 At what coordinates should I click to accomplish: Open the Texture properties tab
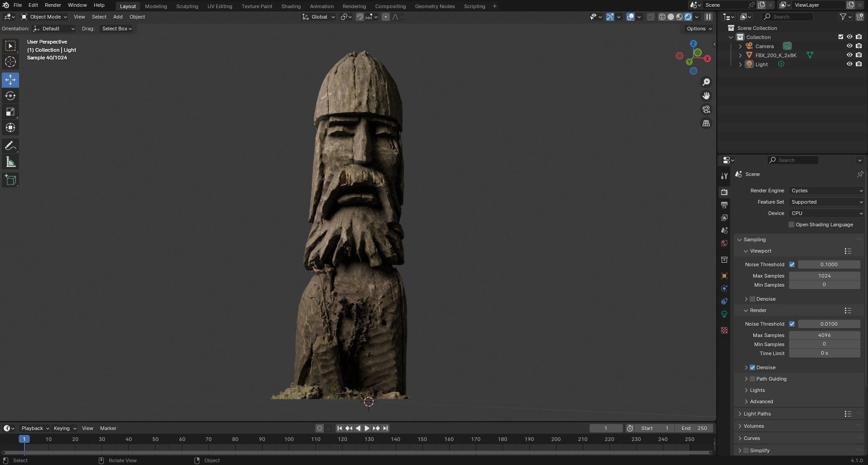pyautogui.click(x=724, y=330)
